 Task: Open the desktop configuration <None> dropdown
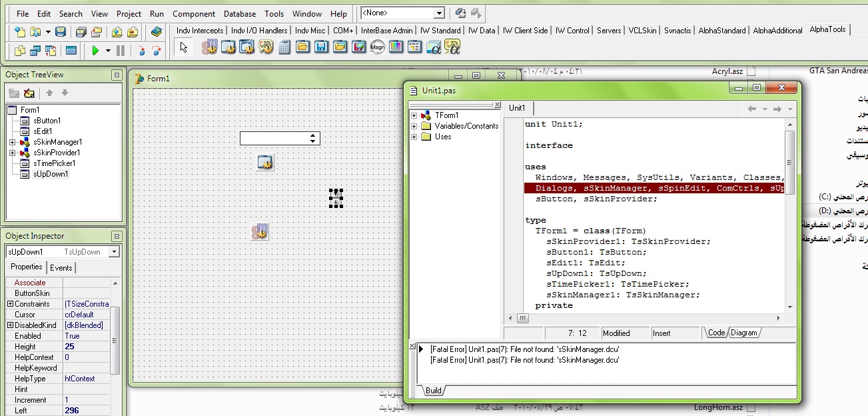point(439,13)
